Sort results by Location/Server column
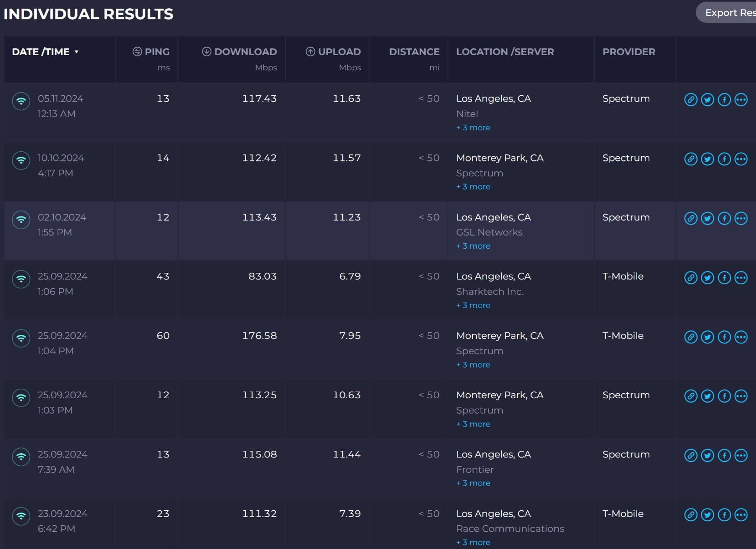 tap(505, 52)
